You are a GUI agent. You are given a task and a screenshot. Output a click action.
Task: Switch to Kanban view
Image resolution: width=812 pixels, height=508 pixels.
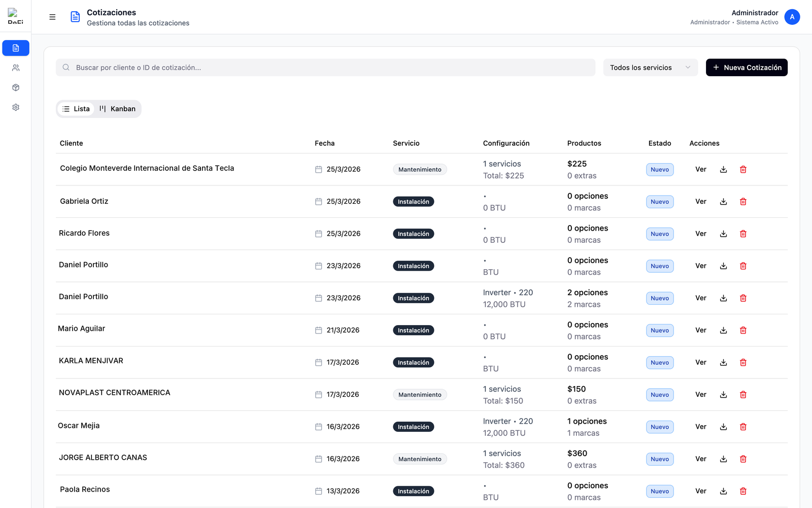[x=118, y=109]
